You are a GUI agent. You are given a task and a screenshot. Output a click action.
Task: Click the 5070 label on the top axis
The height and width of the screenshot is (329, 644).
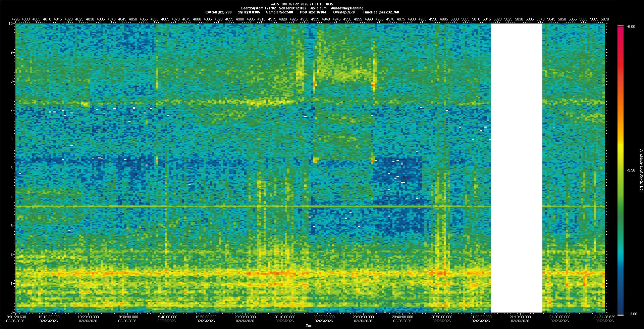pyautogui.click(x=604, y=19)
